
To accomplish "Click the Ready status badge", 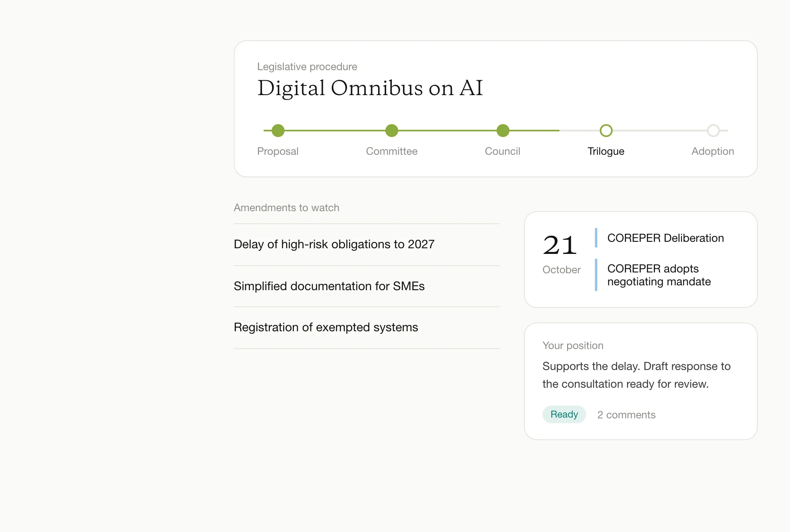I will coord(564,414).
